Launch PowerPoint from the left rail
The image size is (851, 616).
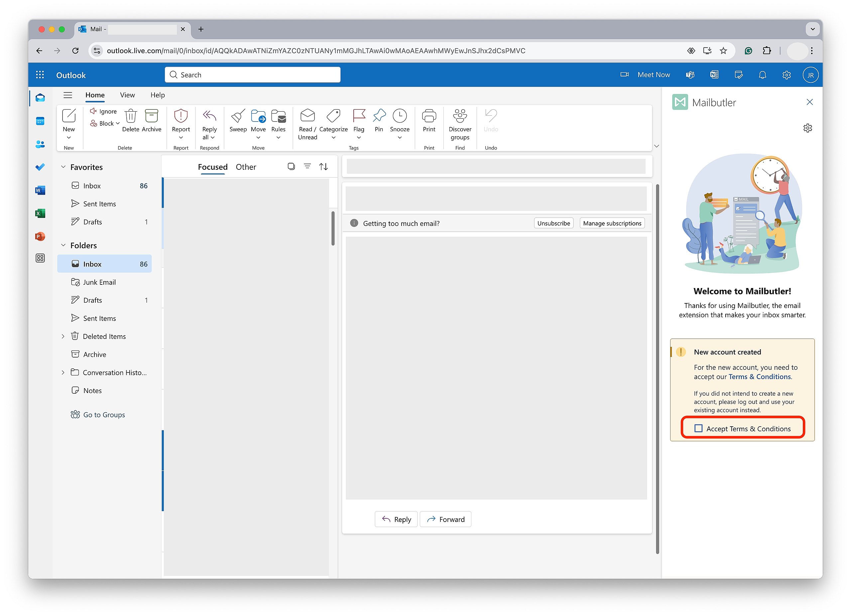pos(40,237)
